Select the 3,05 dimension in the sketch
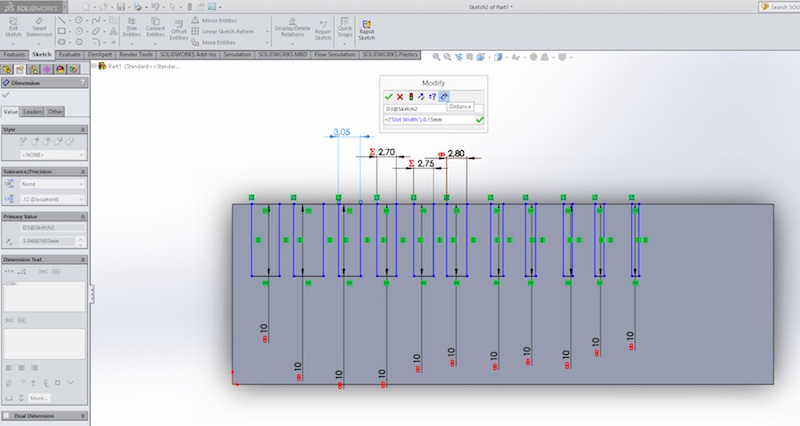Screen dimensions: 800x426 (x=342, y=132)
